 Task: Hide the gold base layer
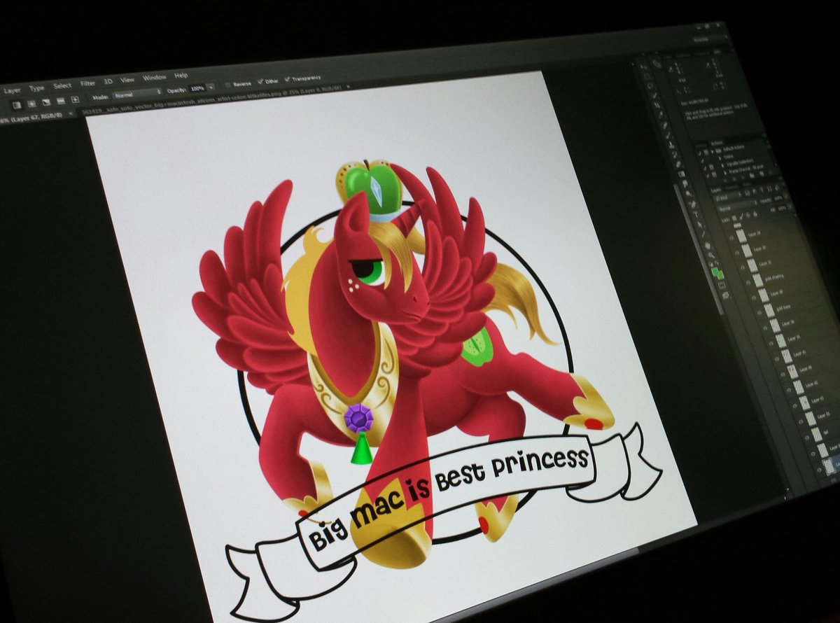[760, 313]
